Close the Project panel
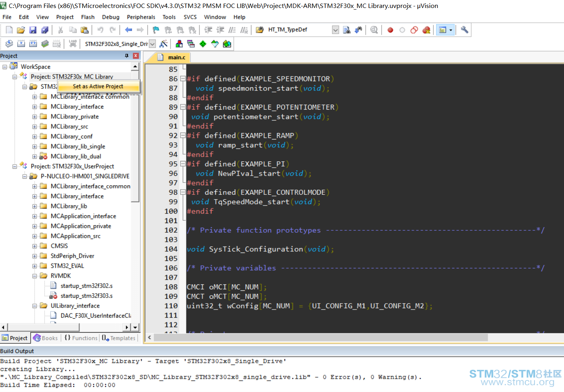This screenshot has width=564, height=392. coord(136,56)
